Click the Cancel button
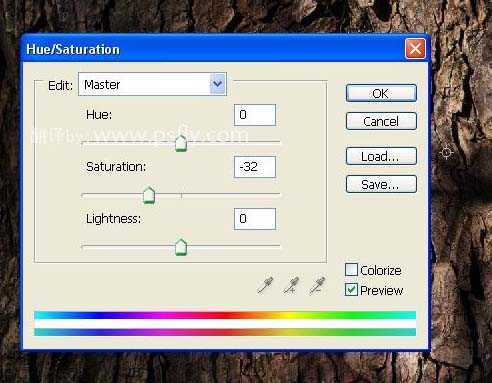This screenshot has width=492, height=383. coord(381,121)
